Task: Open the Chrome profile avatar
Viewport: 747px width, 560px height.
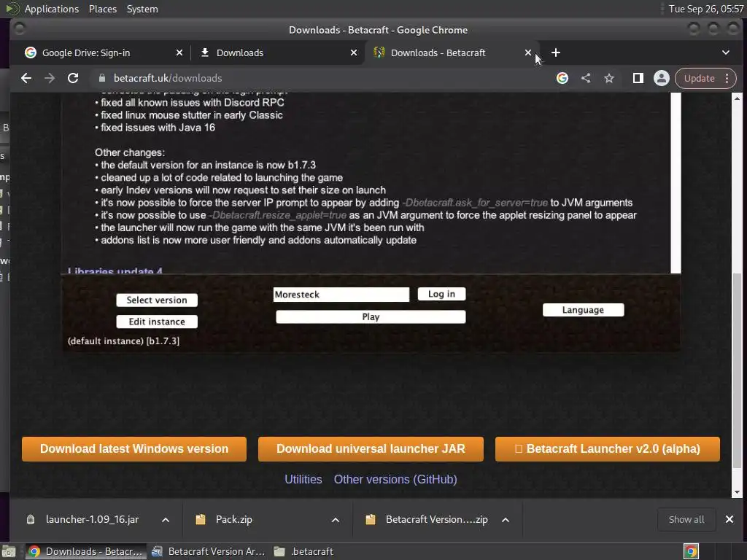Action: point(661,78)
